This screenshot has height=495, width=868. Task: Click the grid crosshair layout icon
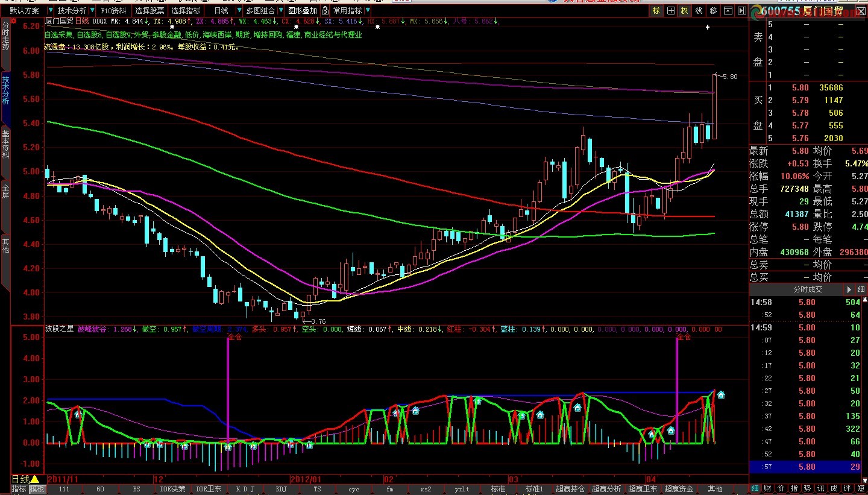671,11
